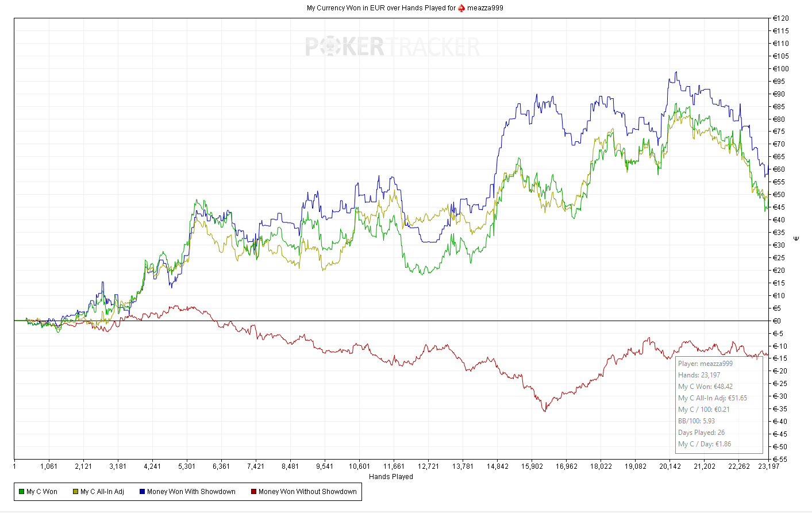Click the '23,197' x-axis end tick label
This screenshot has height=513, width=812.
click(x=769, y=466)
